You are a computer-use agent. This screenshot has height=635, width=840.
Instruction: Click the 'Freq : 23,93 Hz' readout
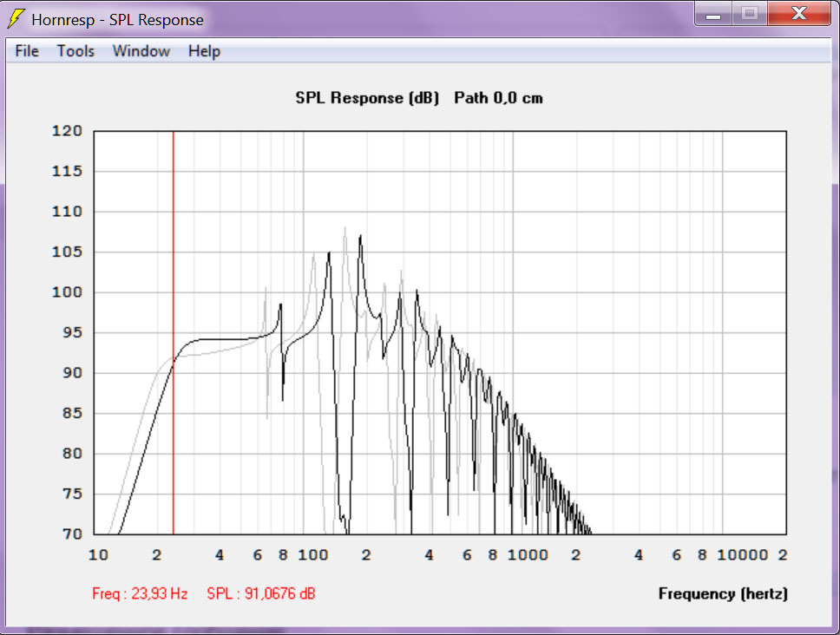[140, 593]
